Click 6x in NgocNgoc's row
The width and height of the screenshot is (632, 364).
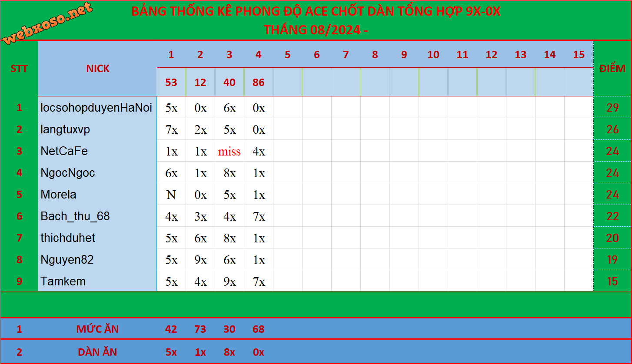(x=171, y=173)
